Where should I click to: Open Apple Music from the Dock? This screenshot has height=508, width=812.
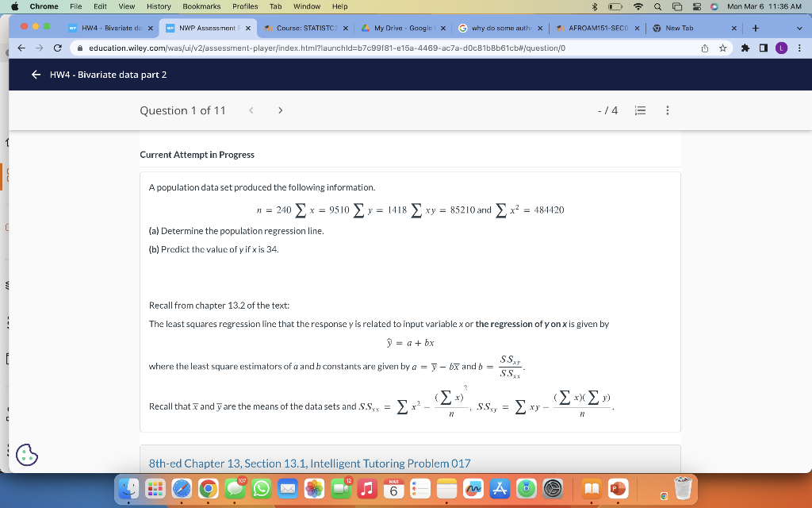[x=367, y=490]
